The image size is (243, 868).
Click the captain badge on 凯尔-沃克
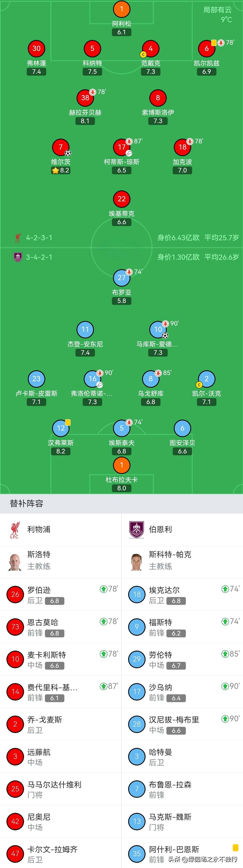[199, 385]
